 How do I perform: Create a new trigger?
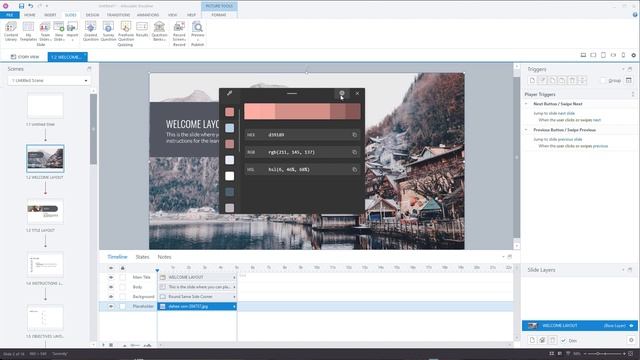coord(532,80)
